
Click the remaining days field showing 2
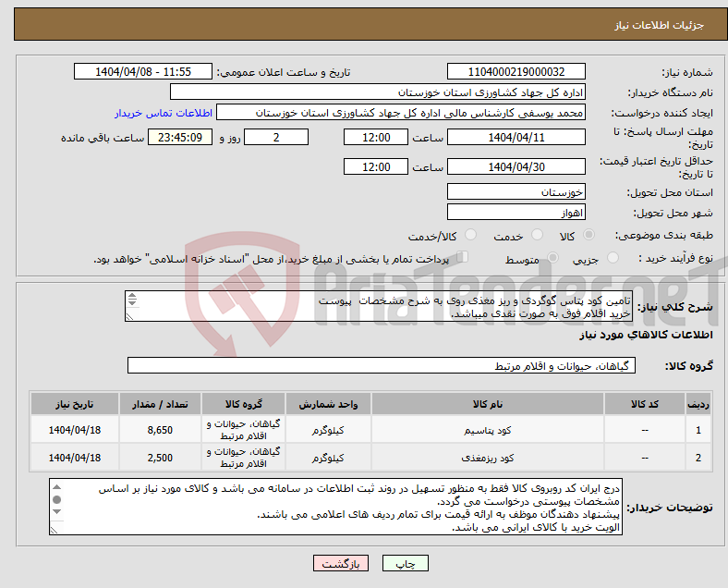[x=276, y=137]
